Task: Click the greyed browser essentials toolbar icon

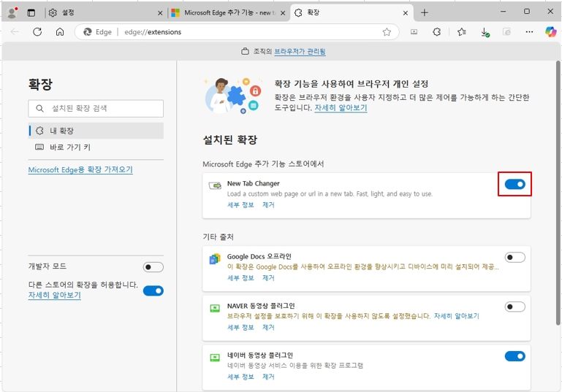Action: pos(506,32)
